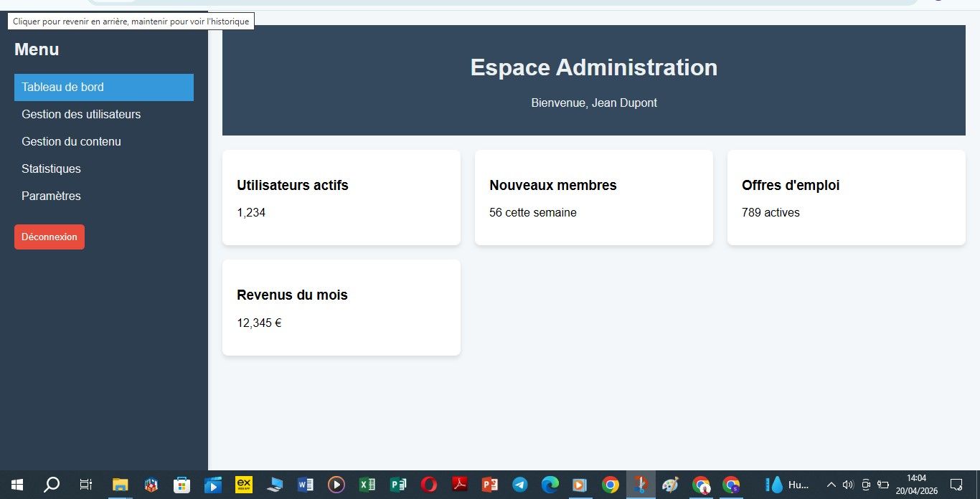Click the 'Bienvenue, Jean Dupont' greeting

[x=594, y=103]
